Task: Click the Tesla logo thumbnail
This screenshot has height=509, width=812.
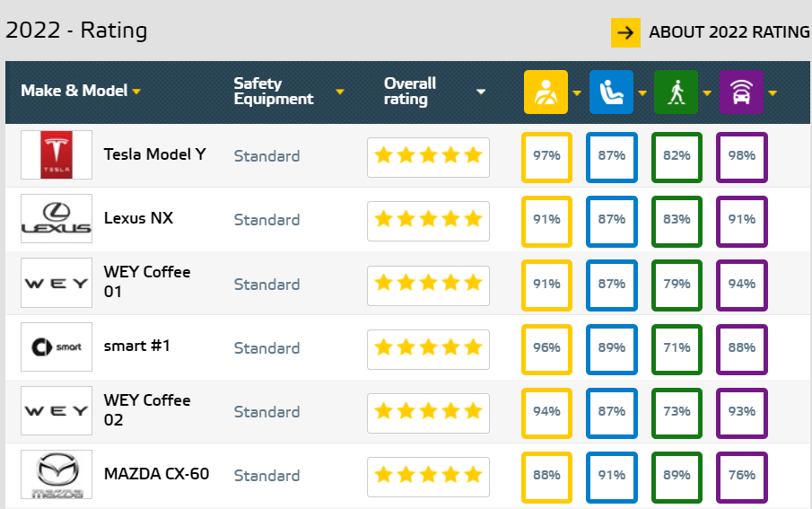Action: [x=57, y=155]
